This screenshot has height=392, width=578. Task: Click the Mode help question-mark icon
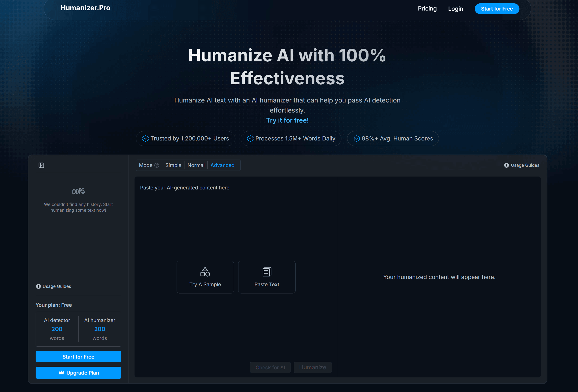tap(157, 165)
